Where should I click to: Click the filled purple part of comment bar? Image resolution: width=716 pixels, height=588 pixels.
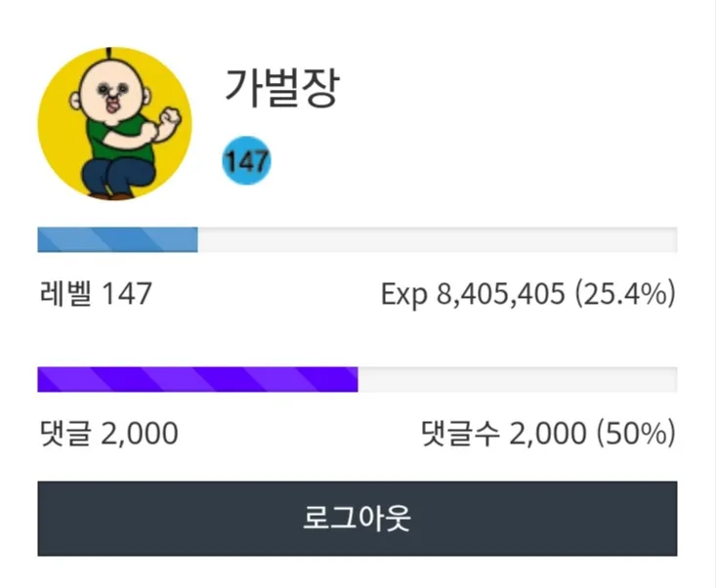tap(197, 379)
